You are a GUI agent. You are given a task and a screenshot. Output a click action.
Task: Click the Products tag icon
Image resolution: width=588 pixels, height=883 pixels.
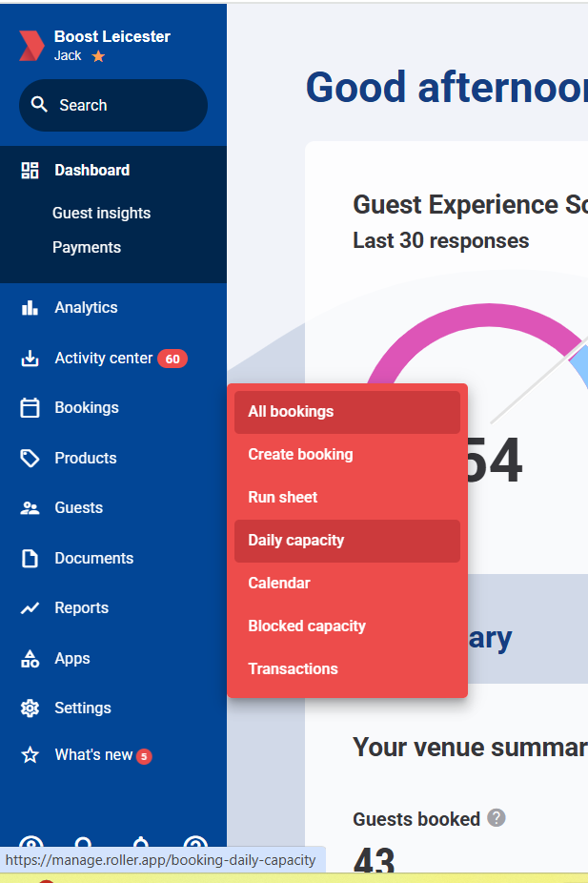pos(30,458)
